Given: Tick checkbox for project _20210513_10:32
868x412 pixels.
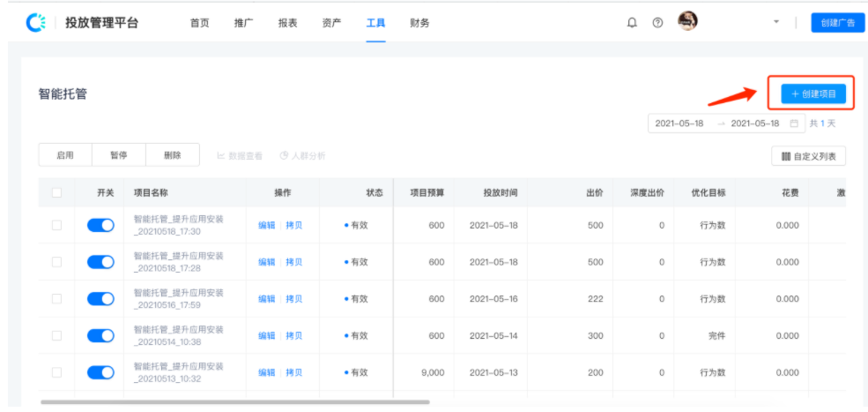Looking at the screenshot, I should 56,372.
